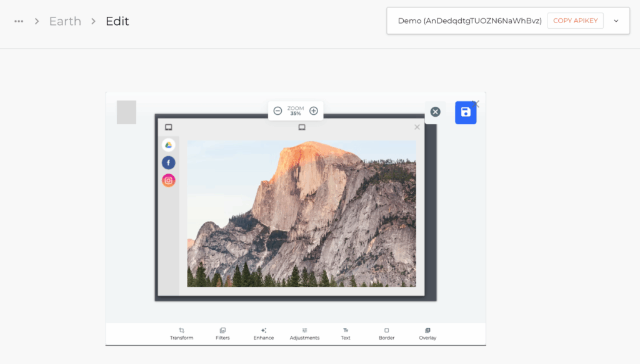Zoom in with the plus icon

[x=314, y=111]
